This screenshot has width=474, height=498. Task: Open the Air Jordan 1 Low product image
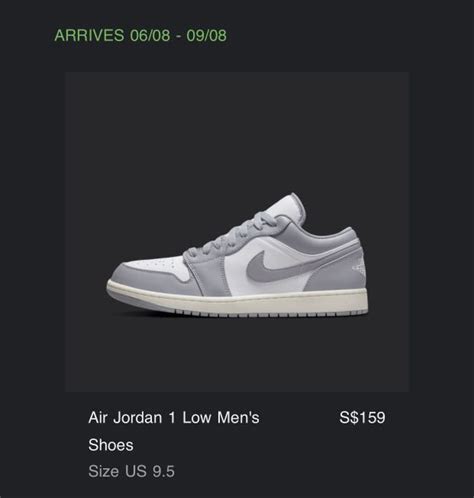pos(237,232)
